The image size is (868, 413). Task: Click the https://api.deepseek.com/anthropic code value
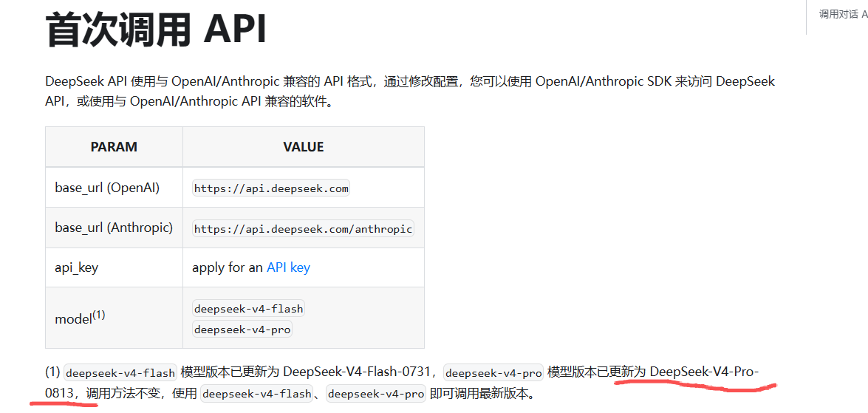coord(303,228)
